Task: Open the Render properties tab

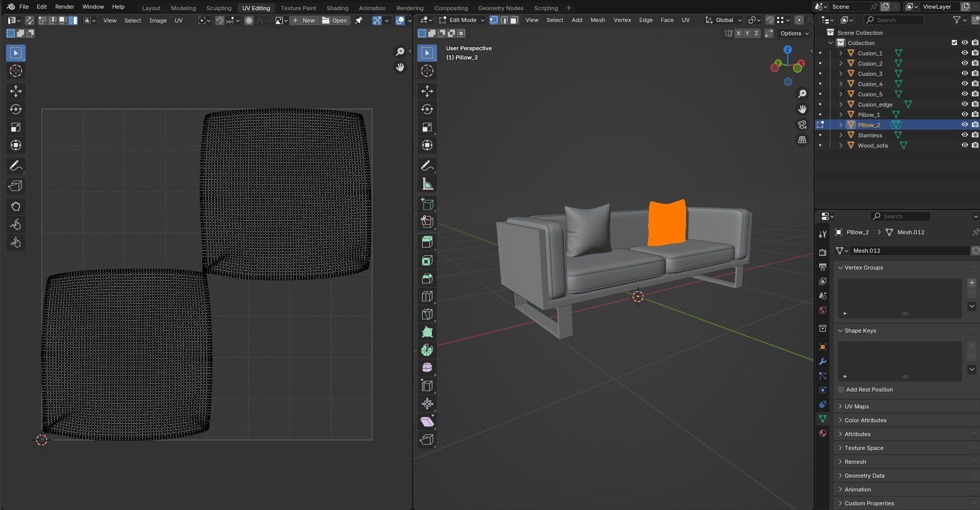Action: [823, 252]
